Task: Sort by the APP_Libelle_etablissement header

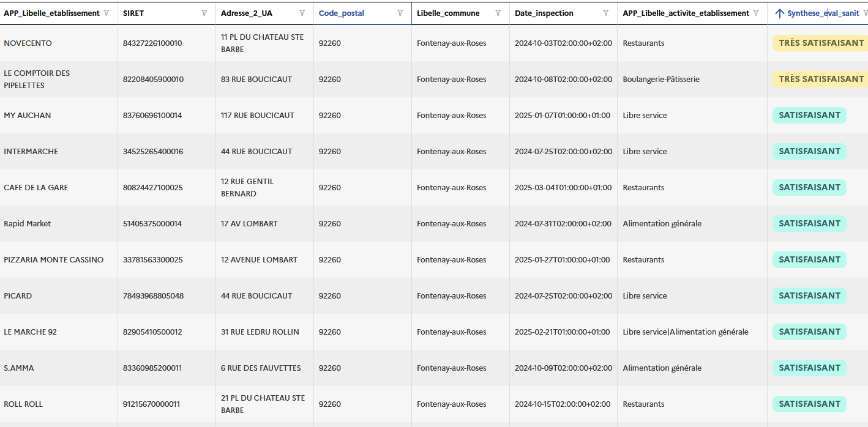Action: tap(52, 13)
